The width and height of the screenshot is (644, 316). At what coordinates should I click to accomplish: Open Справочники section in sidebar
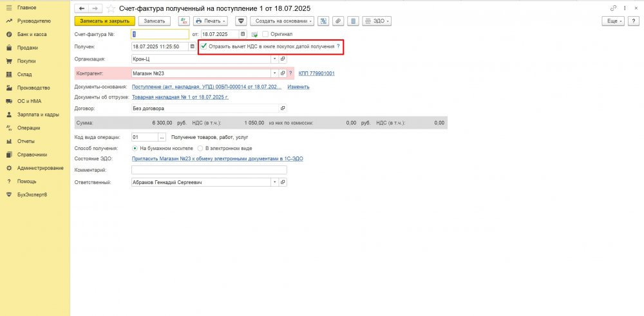pos(32,154)
